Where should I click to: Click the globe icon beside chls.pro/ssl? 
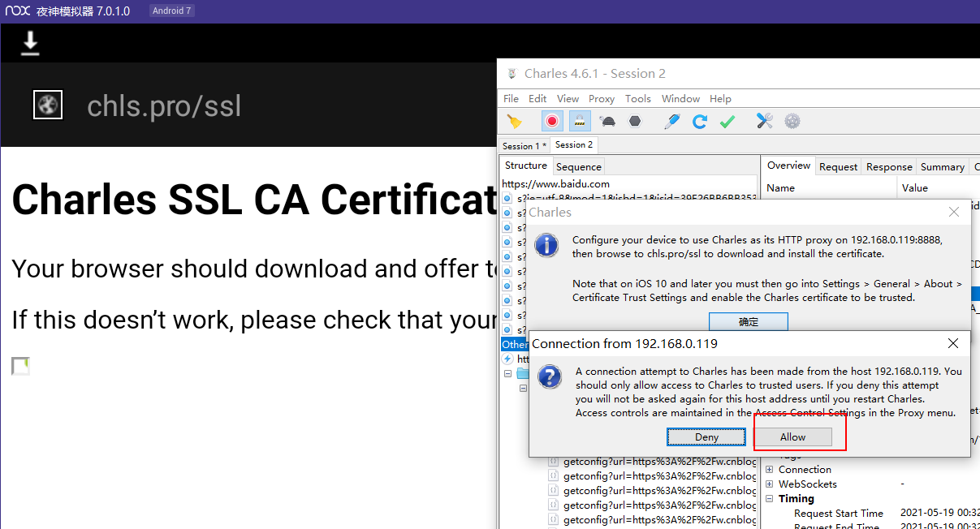coord(48,105)
